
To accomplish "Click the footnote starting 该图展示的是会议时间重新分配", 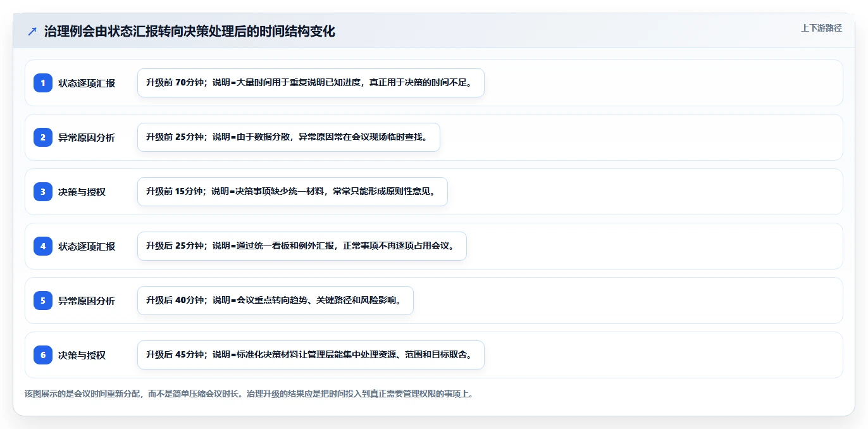I will pyautogui.click(x=249, y=394).
